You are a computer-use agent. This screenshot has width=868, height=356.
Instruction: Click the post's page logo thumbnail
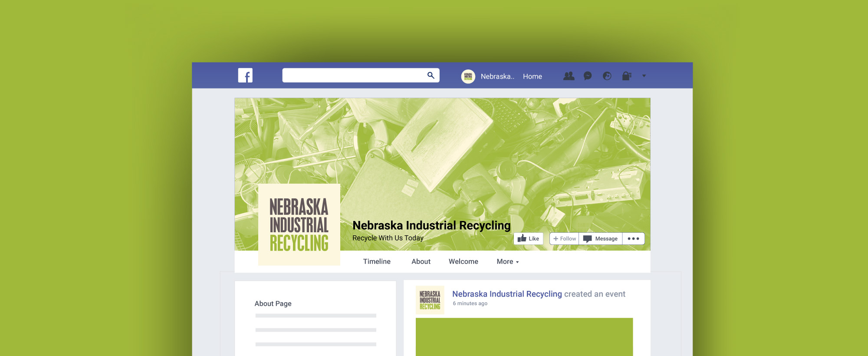pos(430,300)
